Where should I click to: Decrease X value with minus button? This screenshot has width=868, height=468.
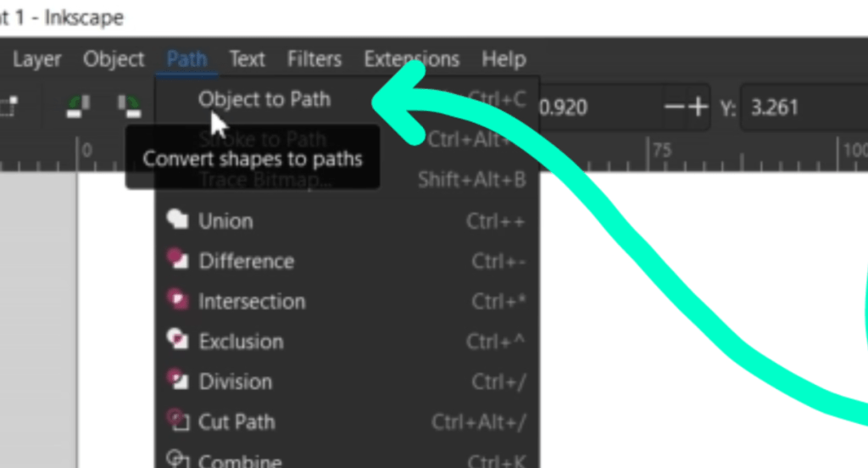coord(674,108)
